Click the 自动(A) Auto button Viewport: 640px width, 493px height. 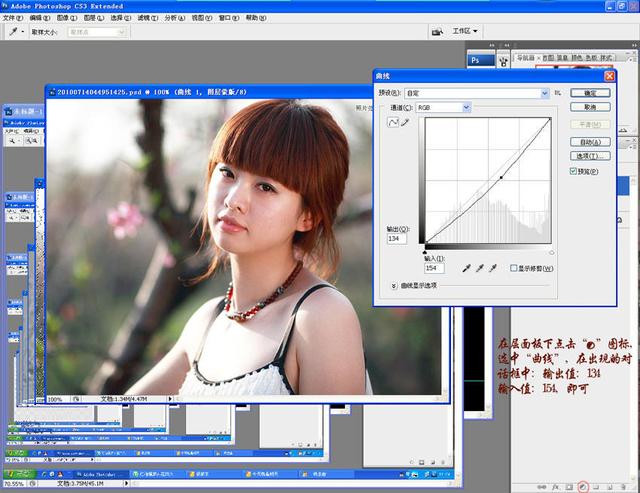[x=590, y=142]
